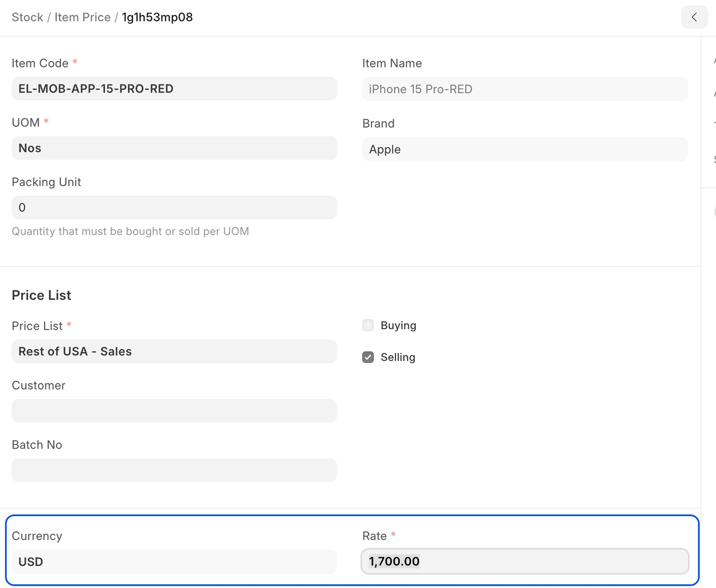Click the Brand field showing Apple
The width and height of the screenshot is (716, 588).
[x=524, y=150]
